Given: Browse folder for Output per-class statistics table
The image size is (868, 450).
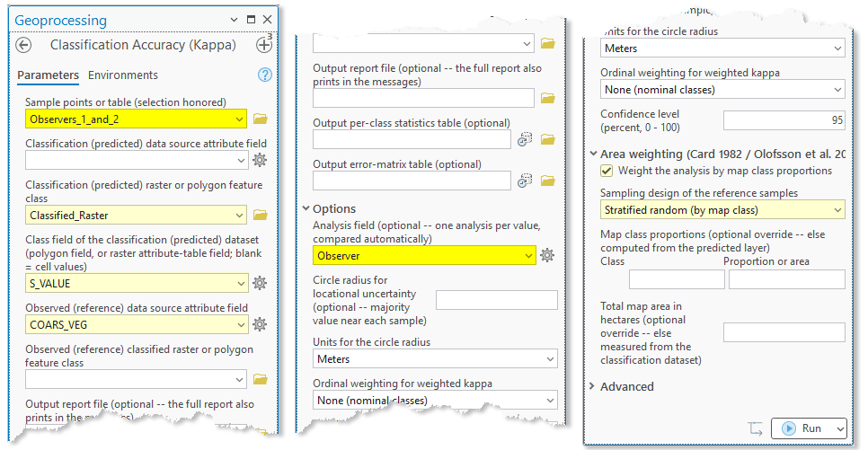Looking at the screenshot, I should point(548,139).
